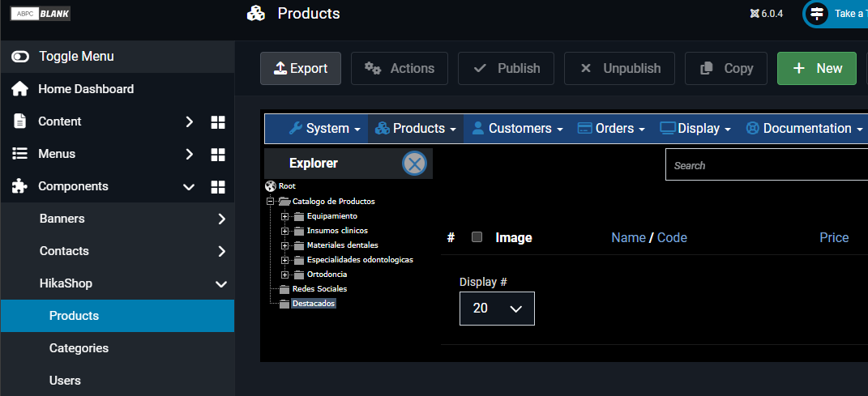Expand the Equipamiento tree node

point(284,216)
